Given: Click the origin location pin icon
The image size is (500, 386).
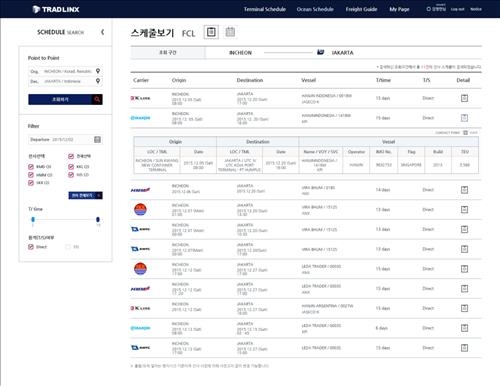Looking at the screenshot, I should [98, 71].
